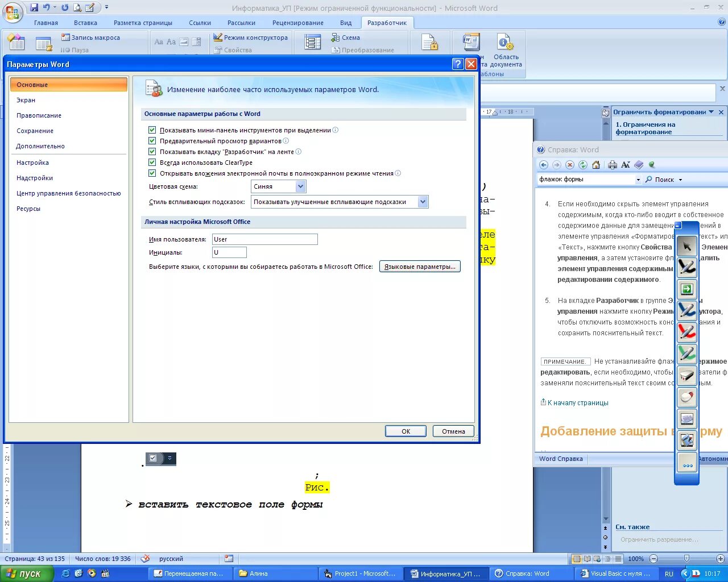Click the zoom out minus button
728x582 pixels.
[x=653, y=559]
